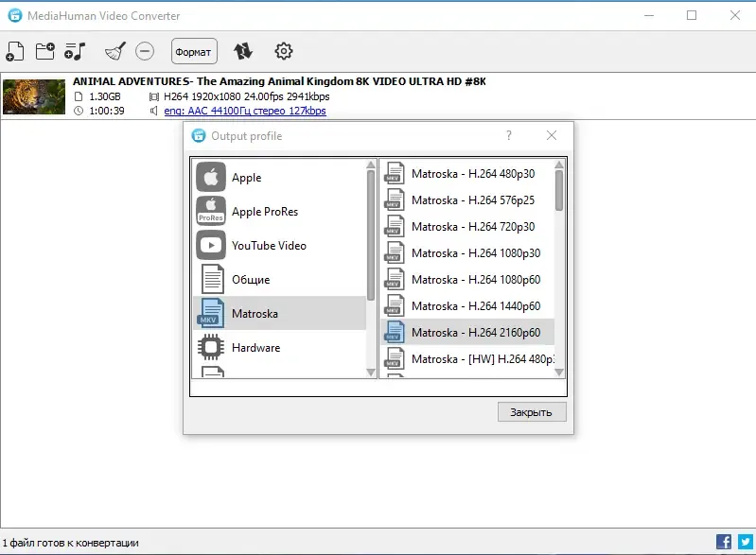This screenshot has width=756, height=555.
Task: Select the Общие category
Action: [x=280, y=280]
